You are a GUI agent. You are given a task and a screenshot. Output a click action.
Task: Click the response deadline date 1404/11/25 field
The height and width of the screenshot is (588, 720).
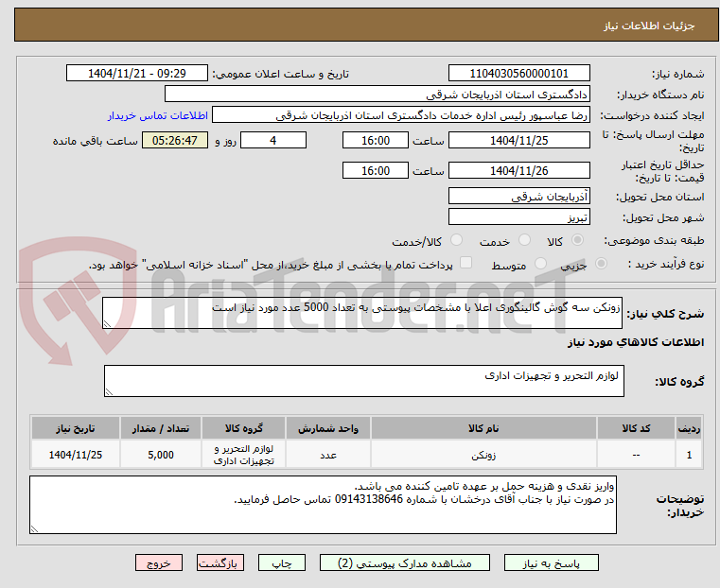518,140
